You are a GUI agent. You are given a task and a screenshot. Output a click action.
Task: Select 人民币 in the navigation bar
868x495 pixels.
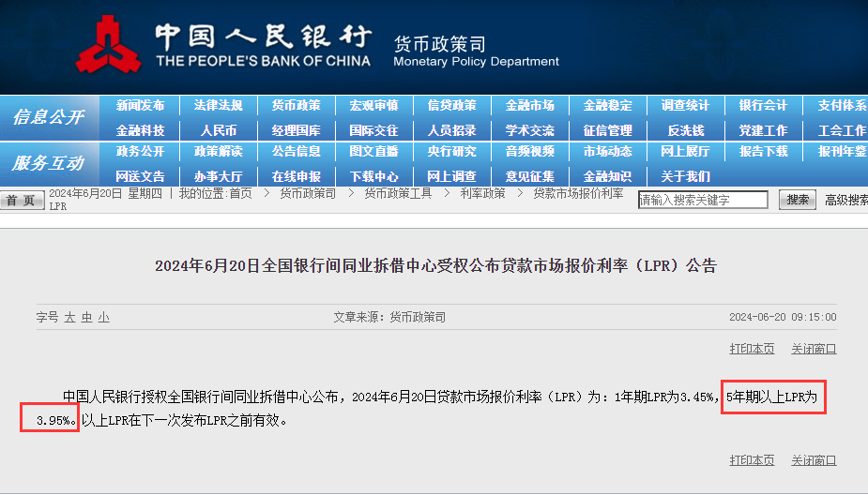(x=218, y=130)
